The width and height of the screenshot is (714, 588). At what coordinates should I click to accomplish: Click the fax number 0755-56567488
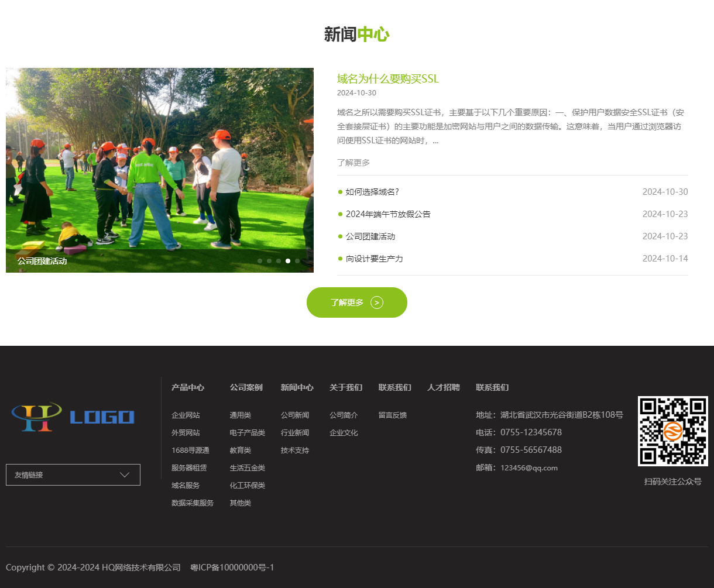[x=531, y=450]
